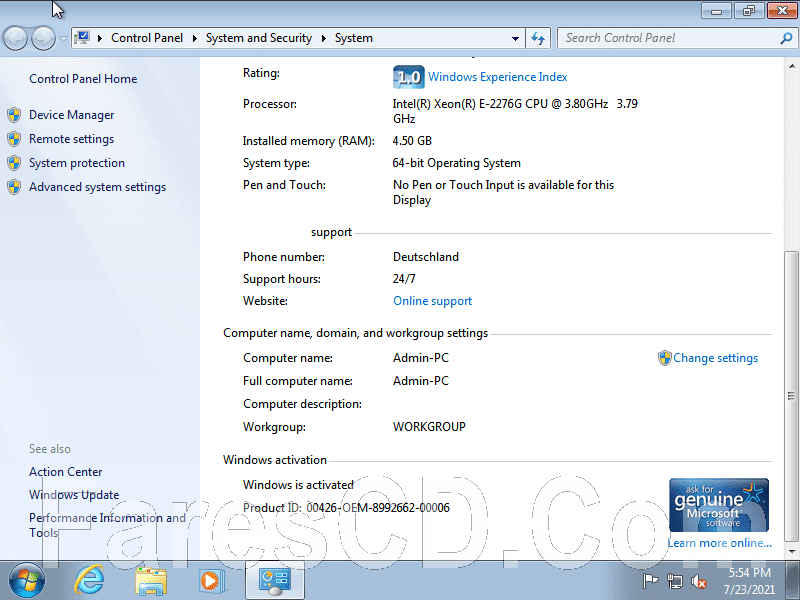This screenshot has width=800, height=600.
Task: Select the WORKGROUP value
Action: coord(429,427)
